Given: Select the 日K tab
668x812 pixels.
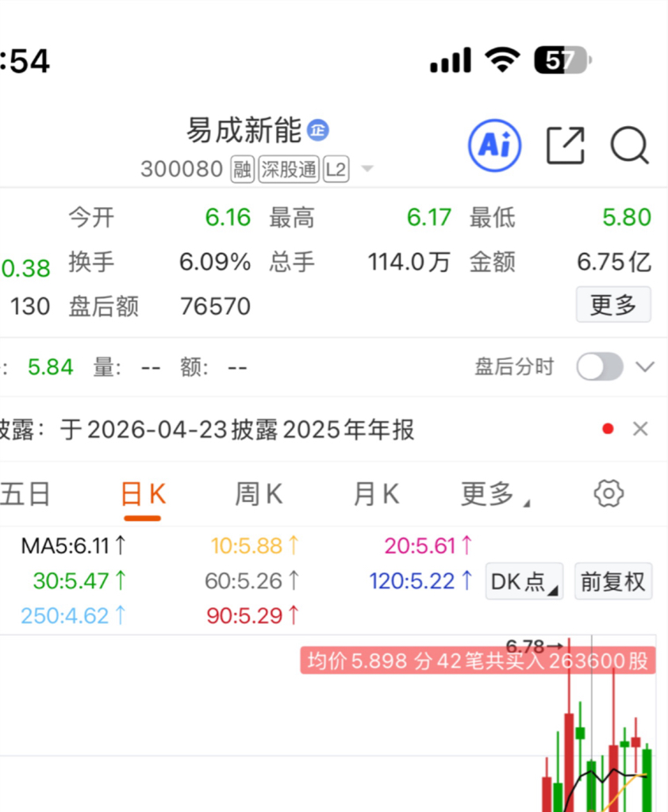Looking at the screenshot, I should point(143,494).
